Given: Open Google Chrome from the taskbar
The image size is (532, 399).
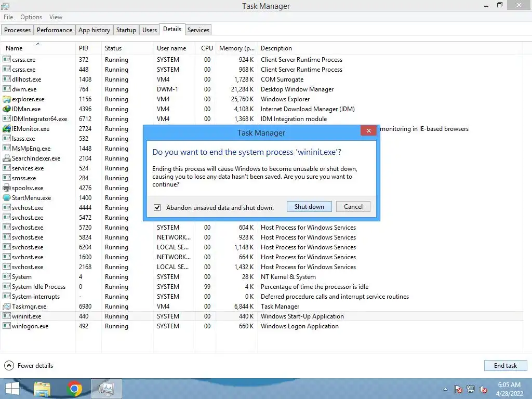Looking at the screenshot, I should point(75,389).
